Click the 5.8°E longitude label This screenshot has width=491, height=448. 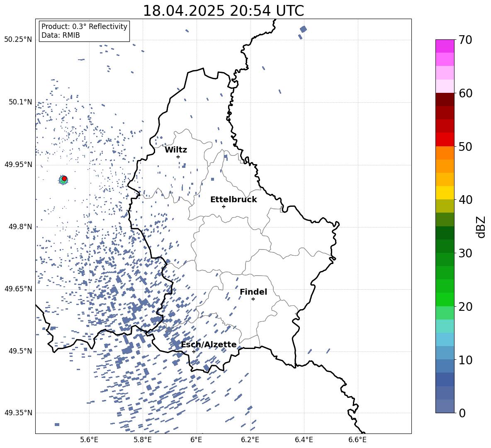(x=143, y=440)
